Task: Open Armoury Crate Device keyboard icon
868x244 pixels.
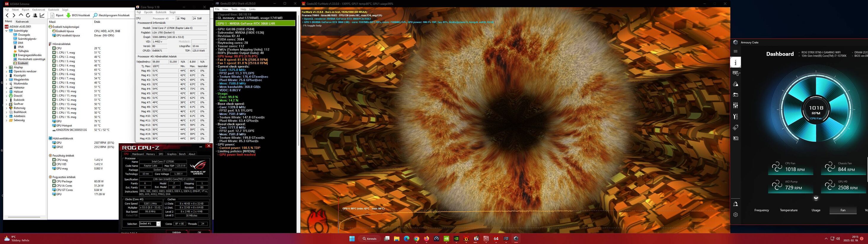Action: click(735, 73)
